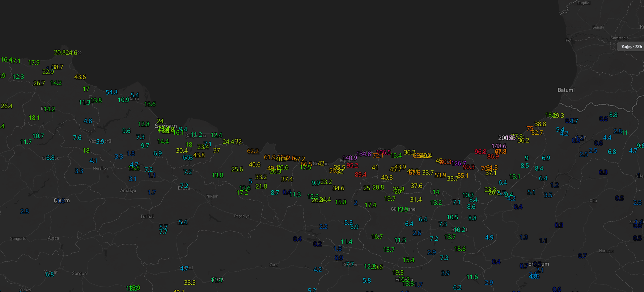The height and width of the screenshot is (292, 644).
Task: Open the Yağış 72h layer selector
Action: tap(631, 47)
